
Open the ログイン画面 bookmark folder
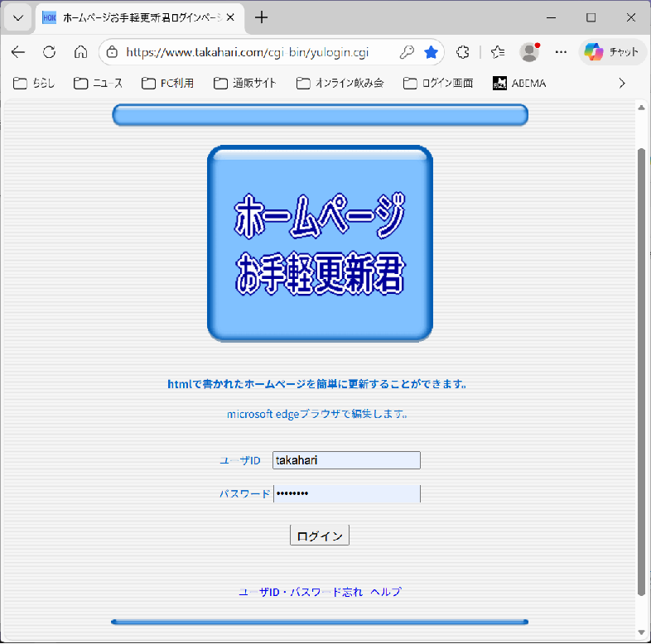[x=438, y=83]
